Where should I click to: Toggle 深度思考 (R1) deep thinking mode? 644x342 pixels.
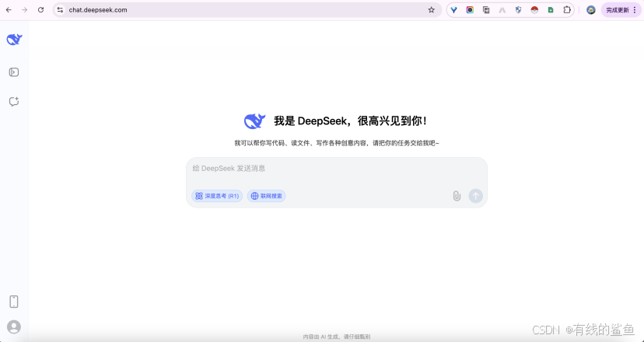(217, 196)
